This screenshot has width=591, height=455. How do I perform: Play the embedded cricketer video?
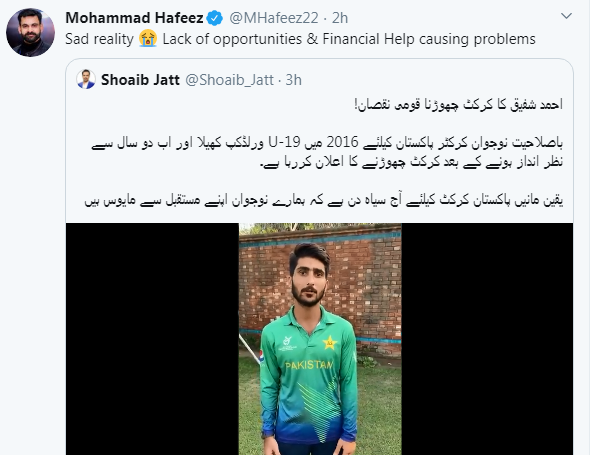point(320,339)
